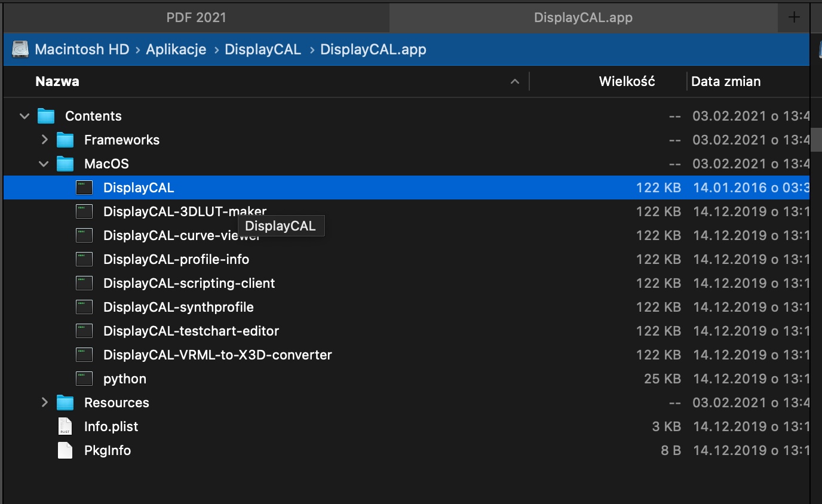Select DisplayCAL-VRML-to-X3D-converter file name
822x504 pixels.
pyautogui.click(x=217, y=355)
